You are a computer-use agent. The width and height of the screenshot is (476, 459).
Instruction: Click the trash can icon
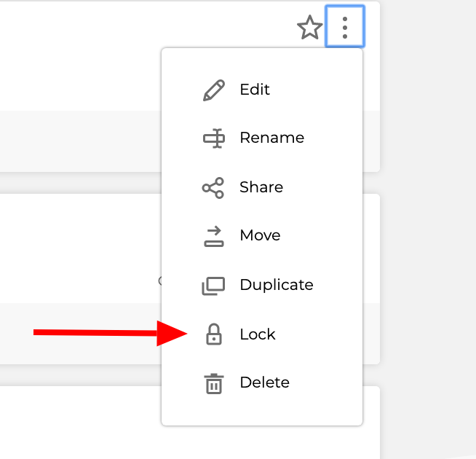214,384
